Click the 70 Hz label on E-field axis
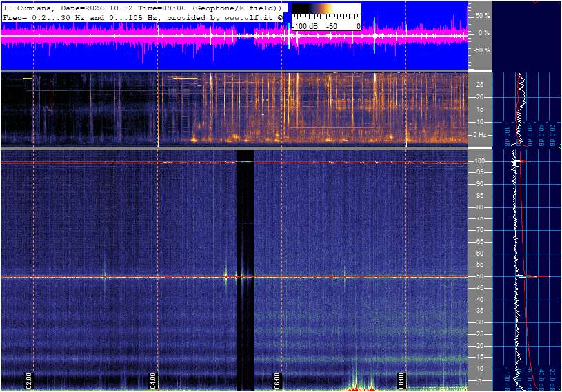 (479, 230)
